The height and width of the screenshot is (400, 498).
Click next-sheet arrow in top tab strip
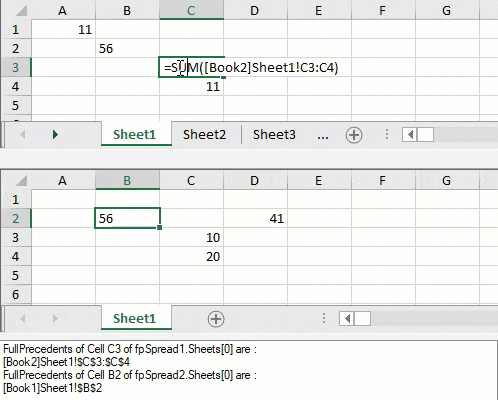click(x=55, y=135)
